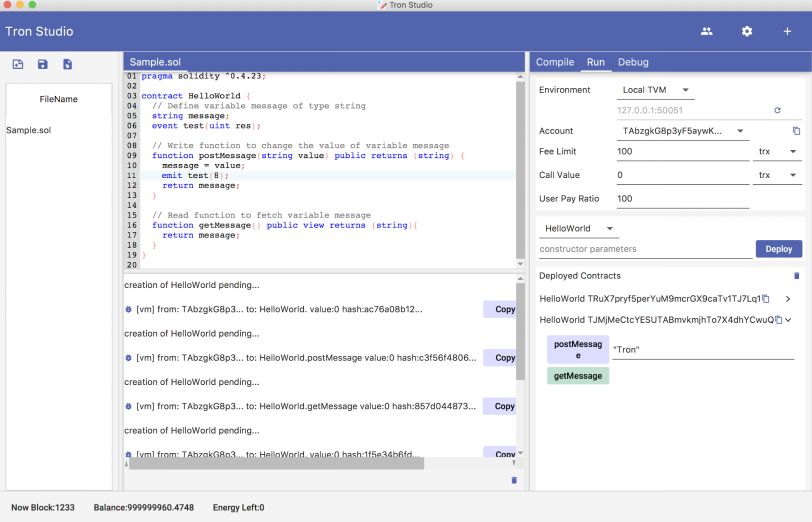The image size is (812, 522).
Task: Click the Call Value input field
Action: coord(683,175)
